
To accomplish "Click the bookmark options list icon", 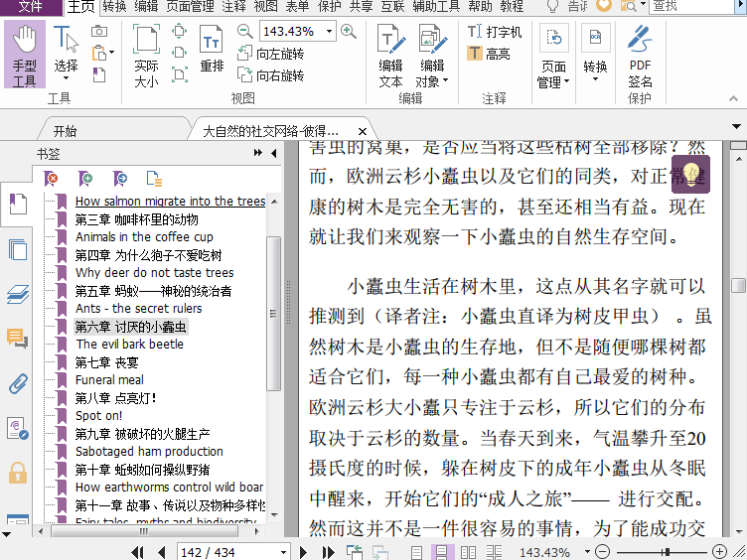I will click(154, 179).
